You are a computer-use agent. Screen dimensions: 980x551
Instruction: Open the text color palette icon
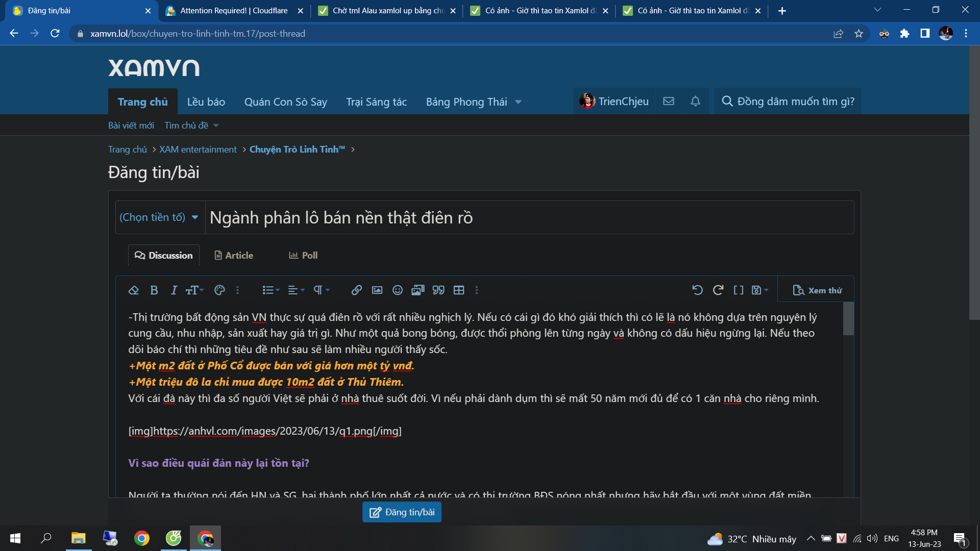point(219,290)
